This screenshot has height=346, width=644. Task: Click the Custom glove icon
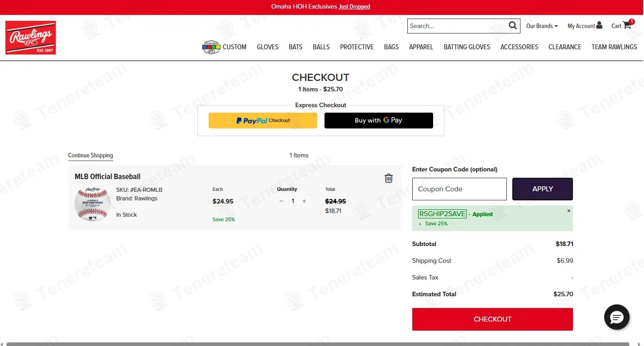211,47
